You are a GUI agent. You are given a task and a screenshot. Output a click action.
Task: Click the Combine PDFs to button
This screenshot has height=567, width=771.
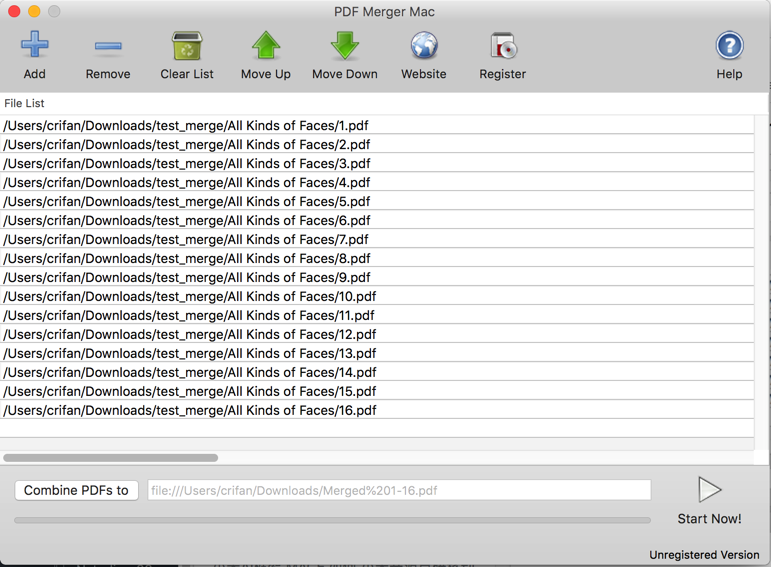coord(76,490)
